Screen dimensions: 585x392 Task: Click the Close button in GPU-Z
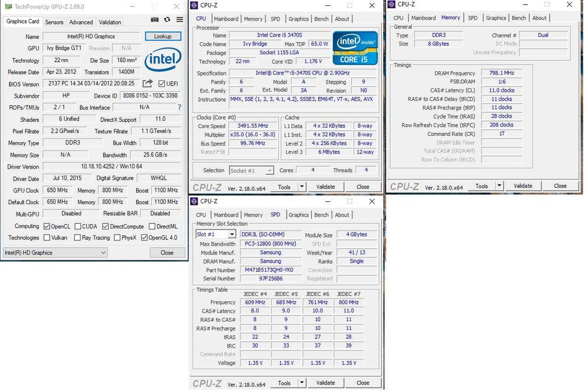coord(167,253)
